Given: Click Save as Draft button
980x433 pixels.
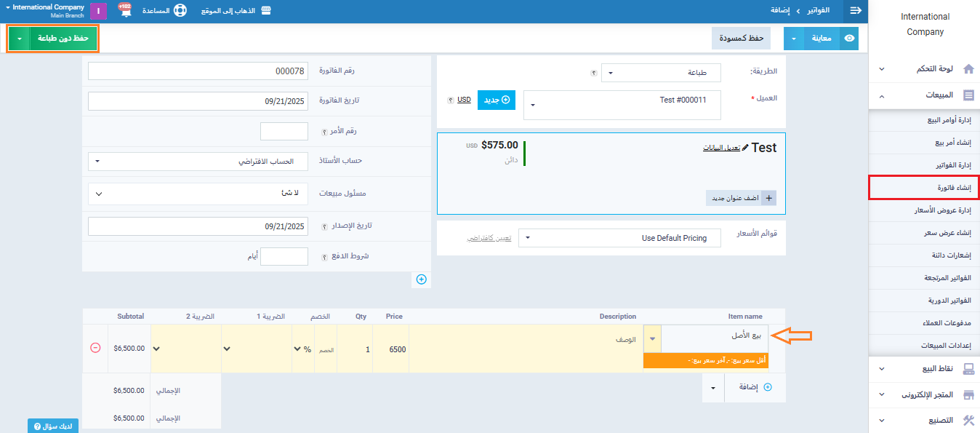Looking at the screenshot, I should click(x=740, y=38).
